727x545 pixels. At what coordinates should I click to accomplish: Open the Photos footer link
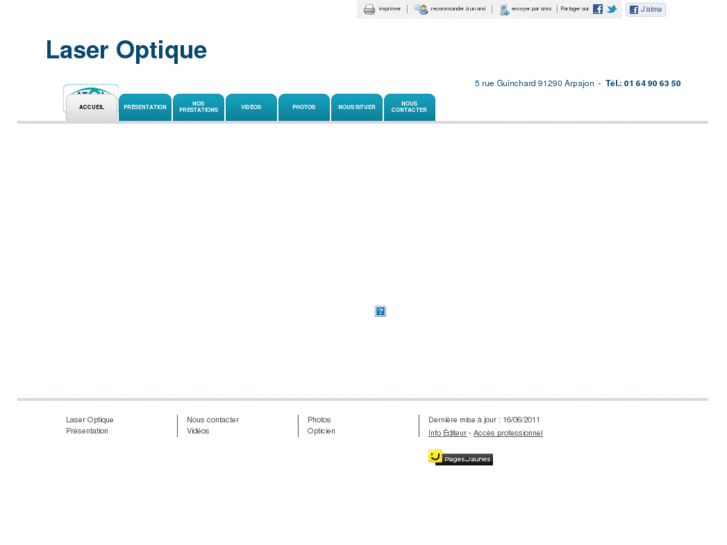point(319,420)
